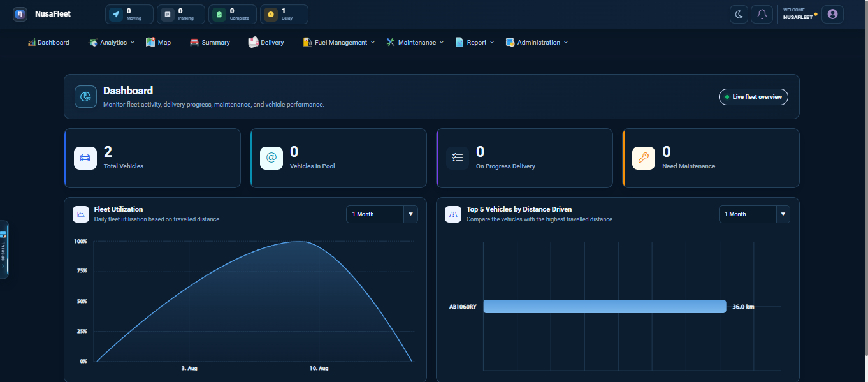This screenshot has height=382, width=868.
Task: Click the 'On Progress Delivery' label
Action: point(505,166)
